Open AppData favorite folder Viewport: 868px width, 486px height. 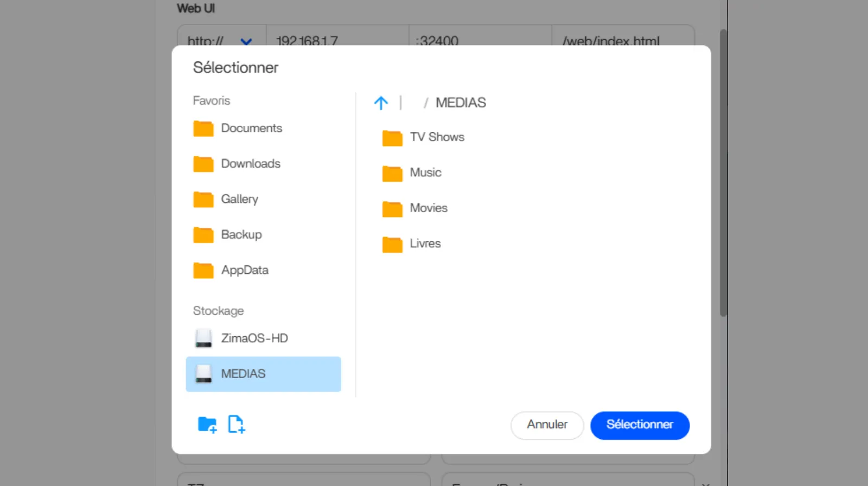point(244,270)
